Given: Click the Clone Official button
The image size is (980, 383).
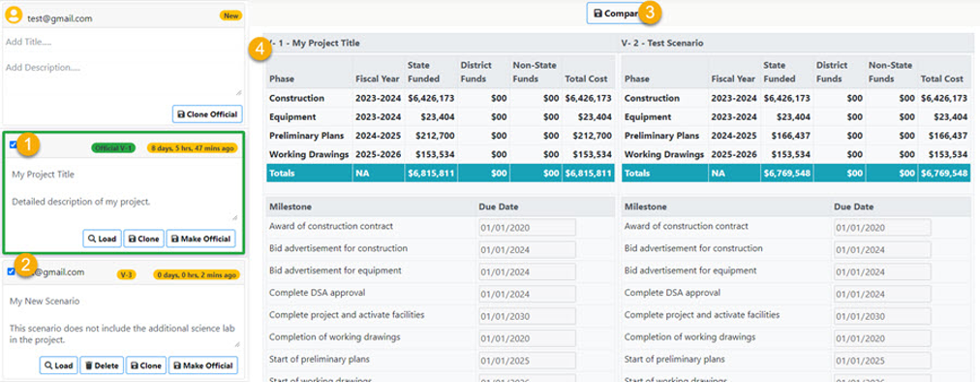Looking at the screenshot, I should pyautogui.click(x=207, y=114).
